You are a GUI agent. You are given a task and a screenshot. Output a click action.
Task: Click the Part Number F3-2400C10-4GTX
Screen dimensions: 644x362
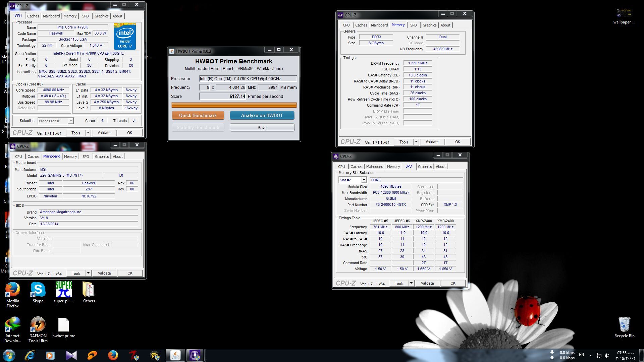coord(391,204)
